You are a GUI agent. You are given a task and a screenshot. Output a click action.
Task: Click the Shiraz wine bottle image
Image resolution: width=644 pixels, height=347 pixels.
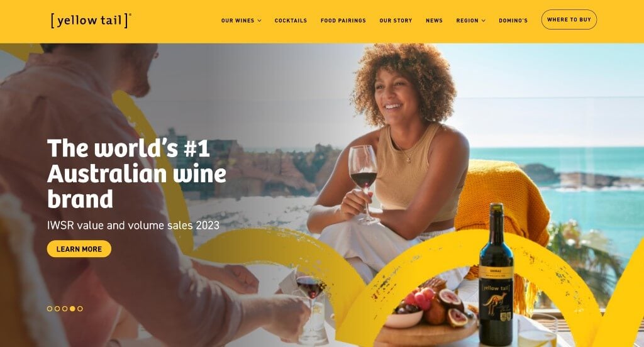click(496, 274)
